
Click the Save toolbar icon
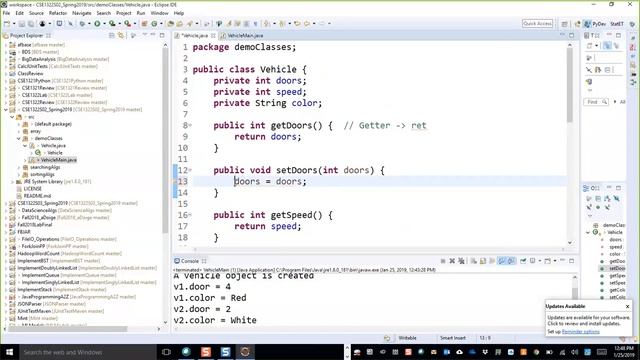tap(22, 24)
